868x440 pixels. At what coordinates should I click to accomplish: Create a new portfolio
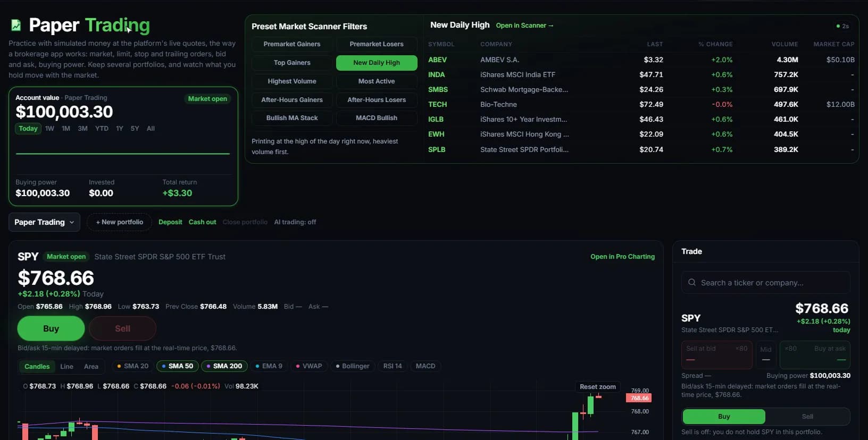point(120,222)
